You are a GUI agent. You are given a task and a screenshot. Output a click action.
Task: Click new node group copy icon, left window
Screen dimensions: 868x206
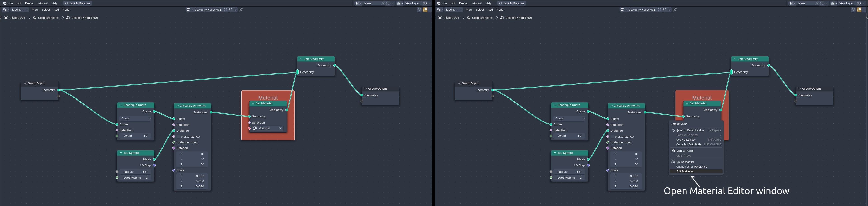click(231, 10)
